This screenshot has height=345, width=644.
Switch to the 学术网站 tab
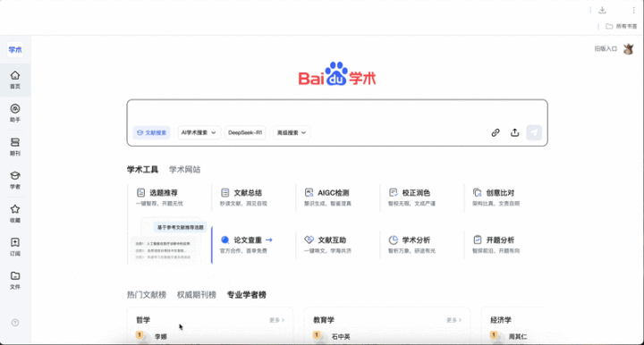click(185, 170)
